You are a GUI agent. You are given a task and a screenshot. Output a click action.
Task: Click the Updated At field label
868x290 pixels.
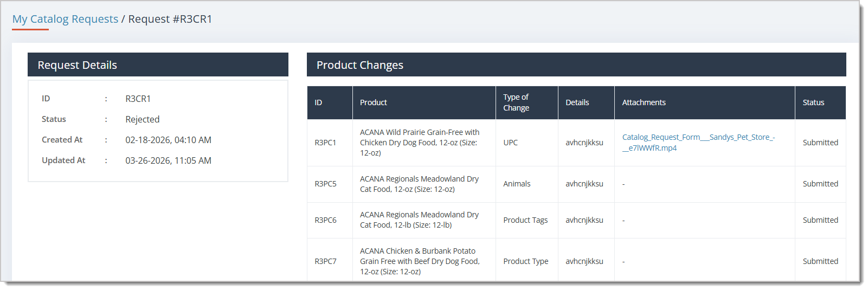click(x=63, y=160)
